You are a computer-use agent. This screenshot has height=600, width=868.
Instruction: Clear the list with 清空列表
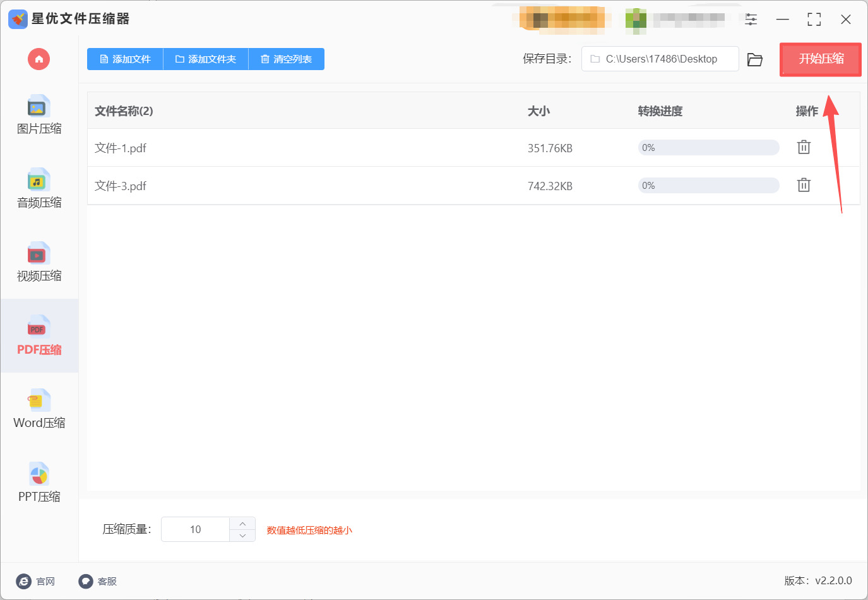[x=287, y=59]
